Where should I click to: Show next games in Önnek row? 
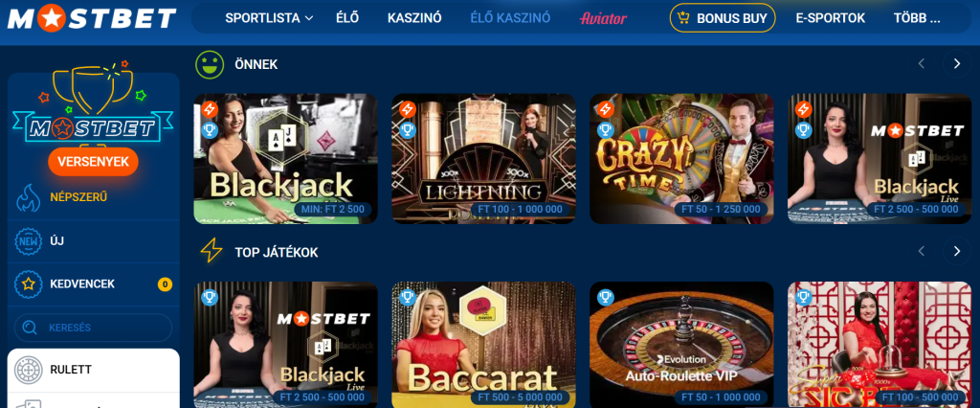click(x=957, y=63)
